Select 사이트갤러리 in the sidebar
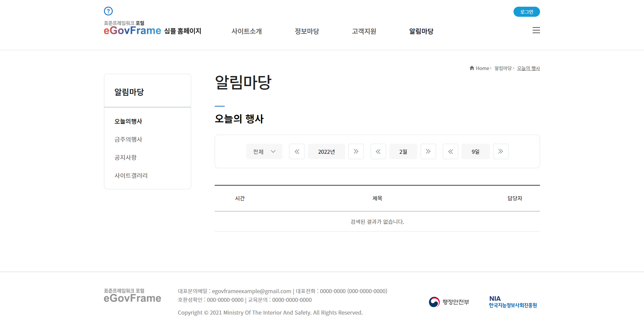The width and height of the screenshot is (644, 332). [131, 176]
